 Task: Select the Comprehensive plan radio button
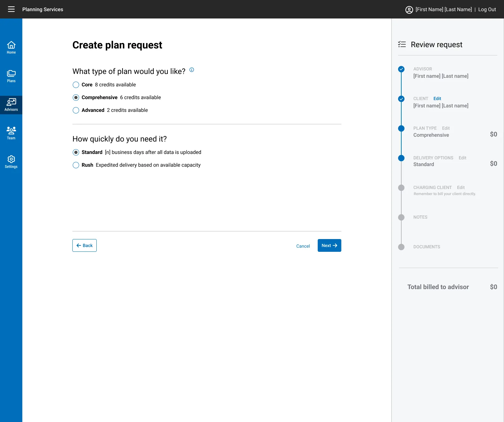pyautogui.click(x=76, y=98)
